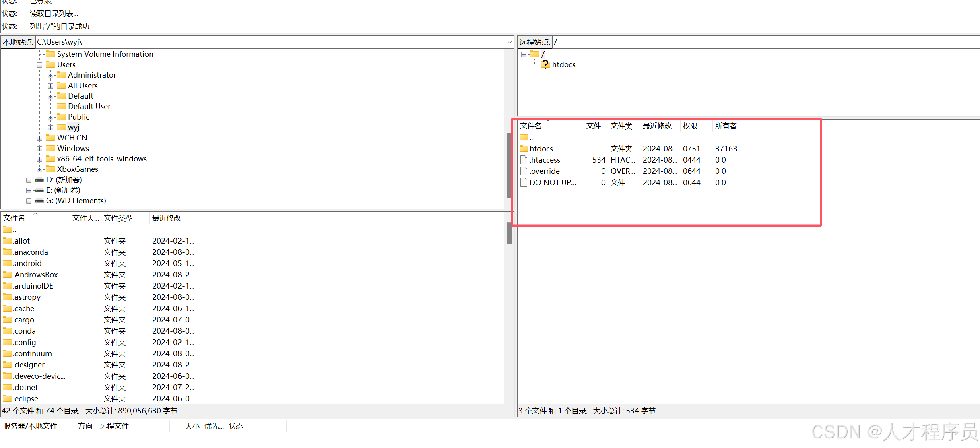Screen dimensions: 980x448
Task: Open the local site path dropdown arrow
Action: [x=509, y=42]
